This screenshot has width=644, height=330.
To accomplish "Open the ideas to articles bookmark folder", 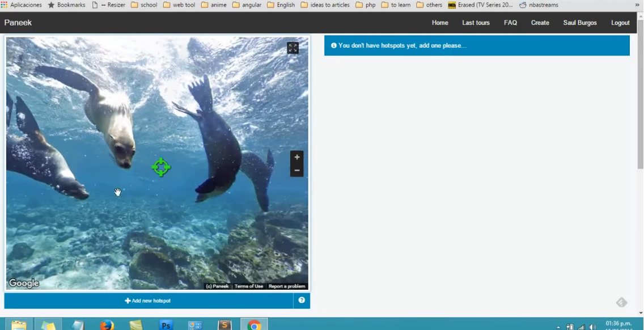I will [x=325, y=5].
